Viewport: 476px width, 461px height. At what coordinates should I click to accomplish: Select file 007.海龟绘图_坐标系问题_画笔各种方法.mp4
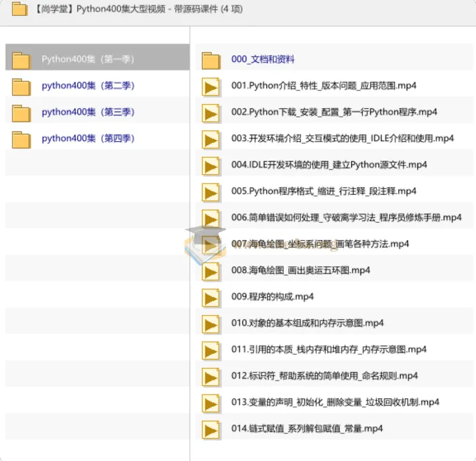(320, 244)
